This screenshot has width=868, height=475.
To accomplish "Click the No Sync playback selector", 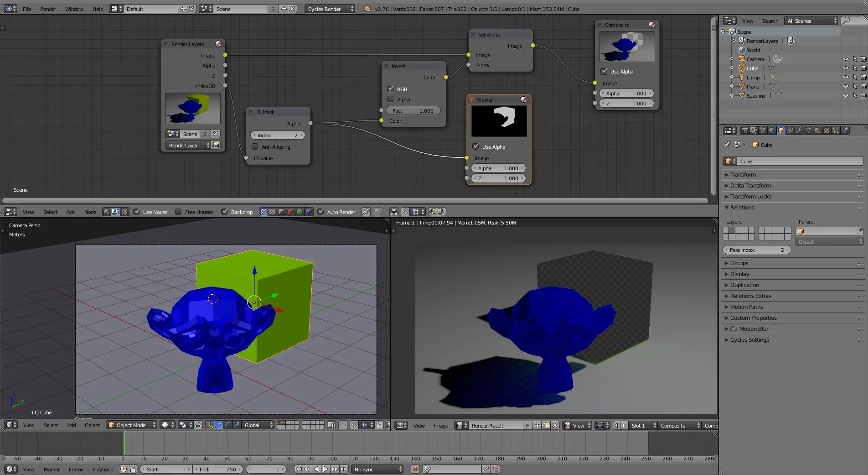I will pyautogui.click(x=377, y=469).
